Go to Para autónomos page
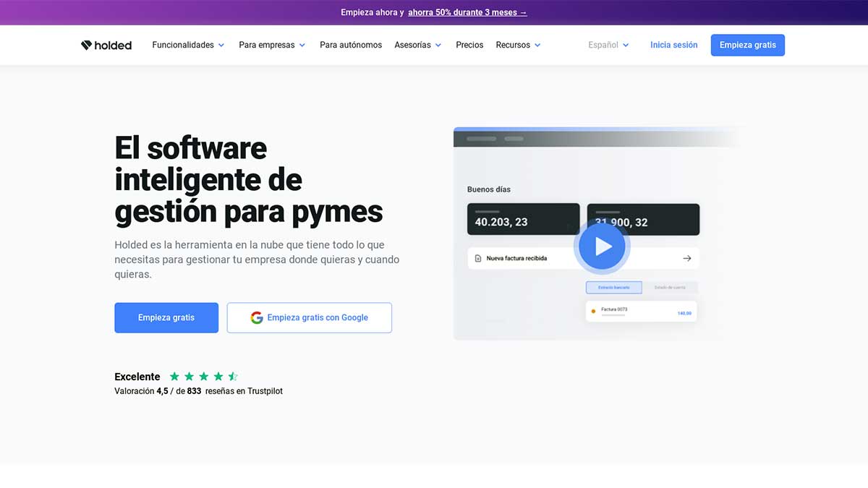 351,45
